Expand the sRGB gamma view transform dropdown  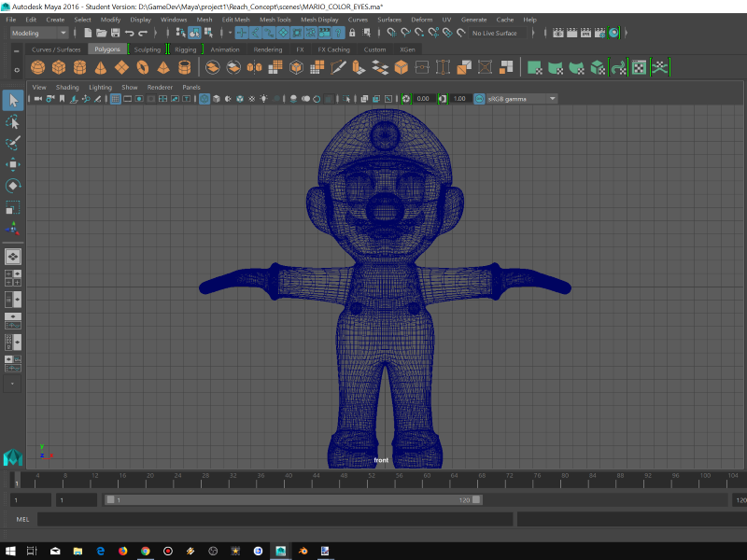pos(553,98)
